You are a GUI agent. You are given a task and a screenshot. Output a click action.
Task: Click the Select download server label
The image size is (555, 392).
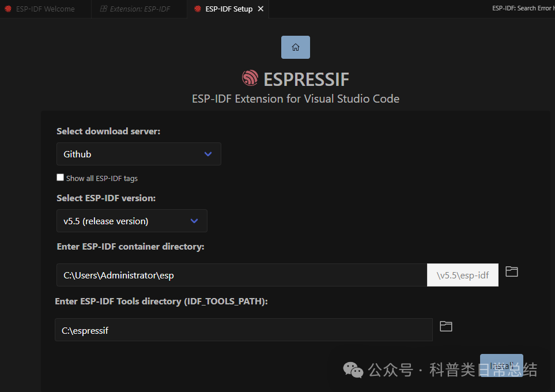(108, 131)
